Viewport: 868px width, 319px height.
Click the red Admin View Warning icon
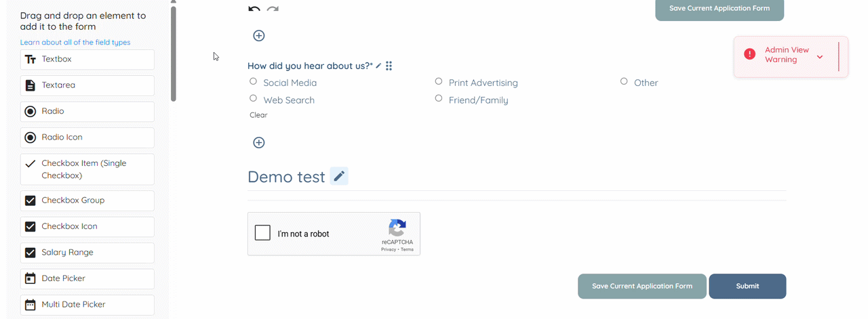click(x=749, y=54)
